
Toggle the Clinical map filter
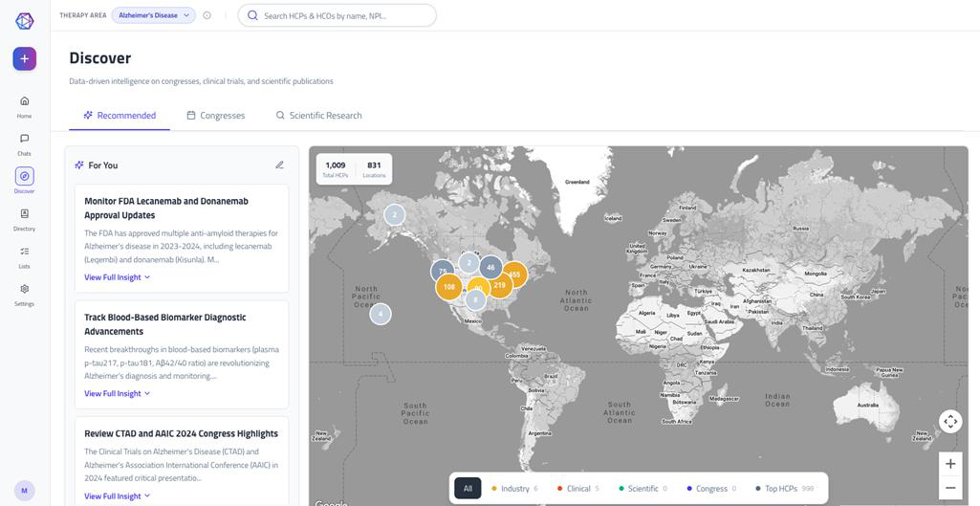[577, 489]
